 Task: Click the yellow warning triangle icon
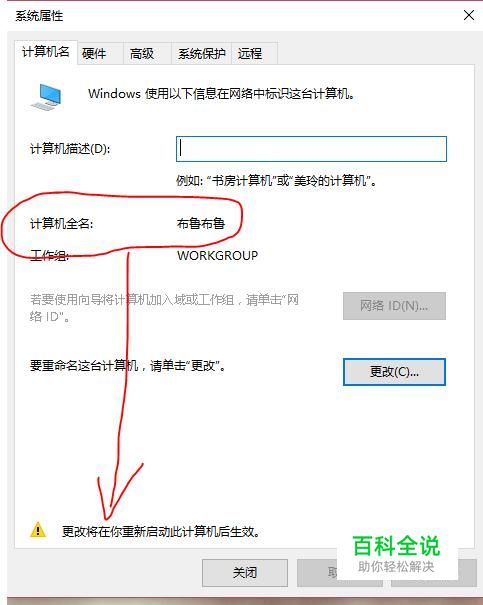point(38,530)
